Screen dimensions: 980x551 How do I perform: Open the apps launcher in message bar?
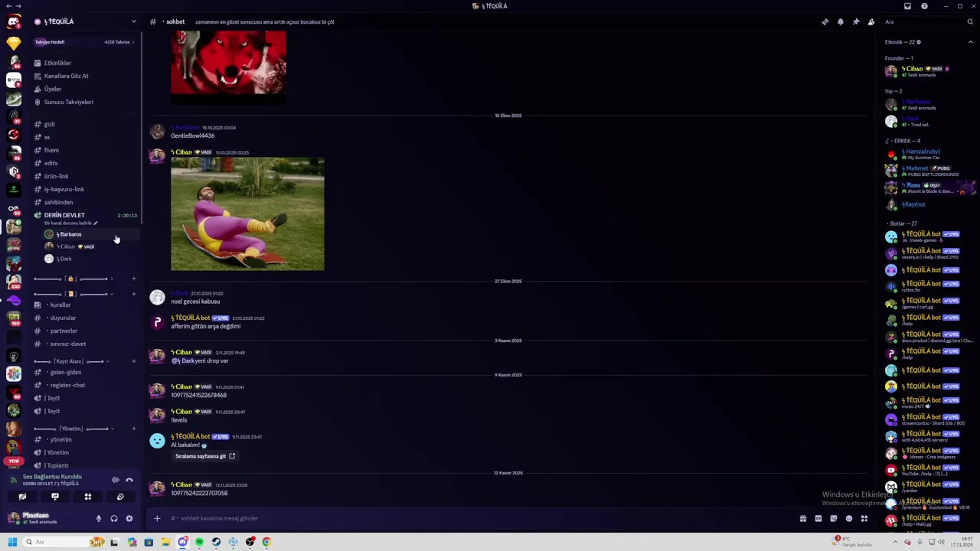point(864,518)
